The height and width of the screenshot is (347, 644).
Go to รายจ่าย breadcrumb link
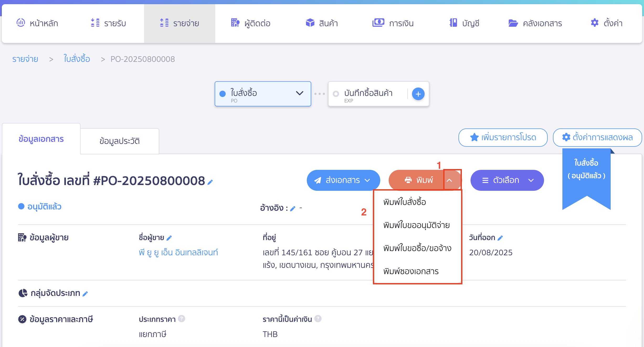coord(25,59)
